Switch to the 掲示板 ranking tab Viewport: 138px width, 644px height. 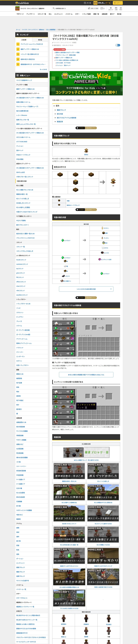pyautogui.click(x=40, y=40)
